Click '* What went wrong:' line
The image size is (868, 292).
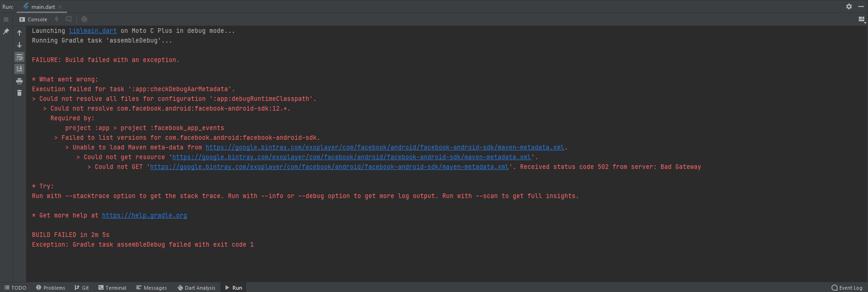65,79
